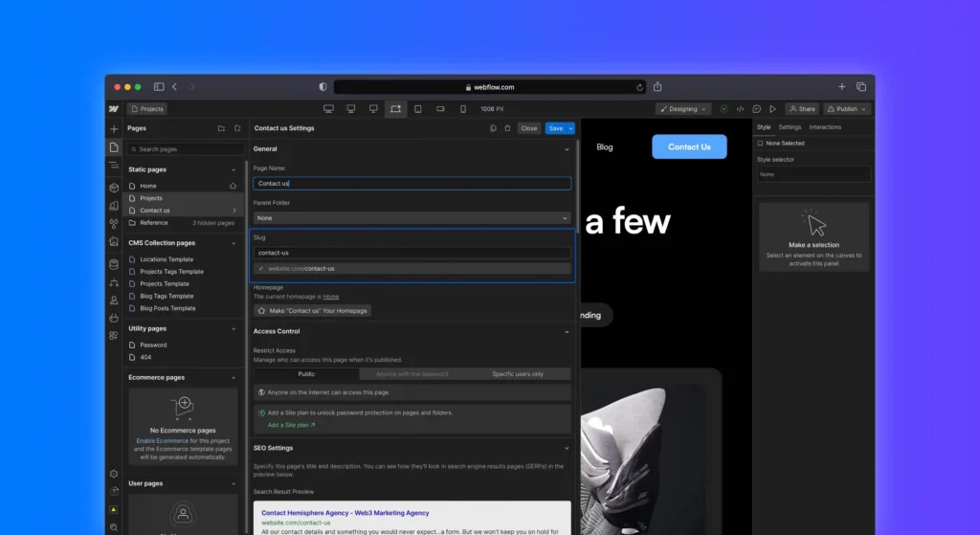Switch to the Interactions tab
Screen dimensions: 980x535
click(825, 127)
